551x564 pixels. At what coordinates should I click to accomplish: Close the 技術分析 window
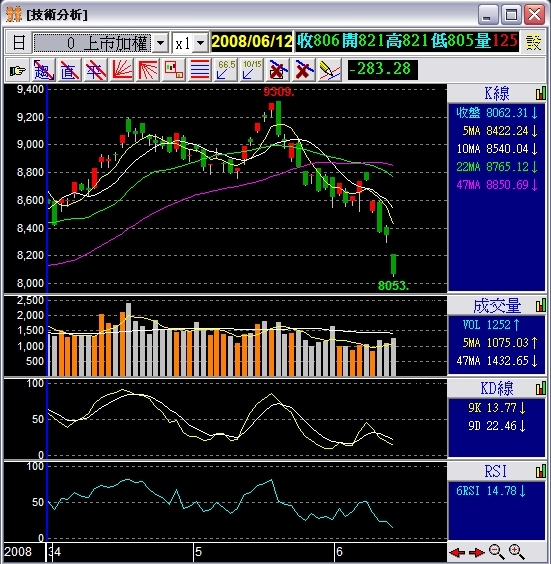pos(534,15)
